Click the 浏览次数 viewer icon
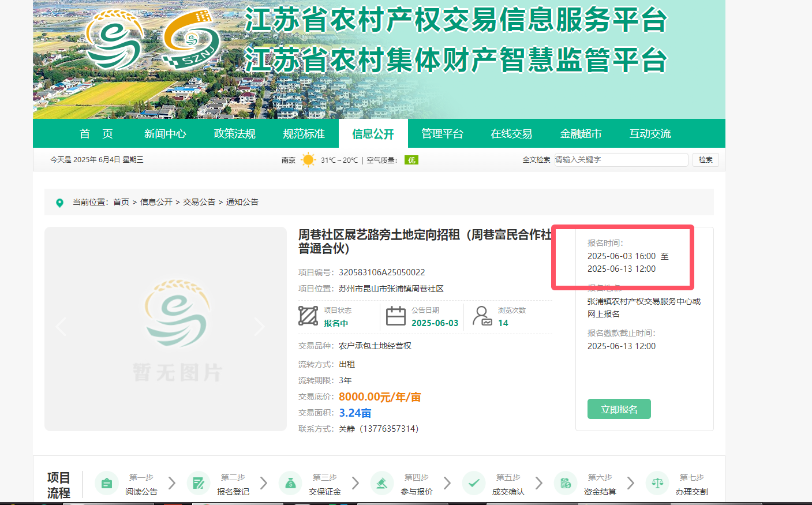Screen dimensions: 812x505 click(x=482, y=316)
